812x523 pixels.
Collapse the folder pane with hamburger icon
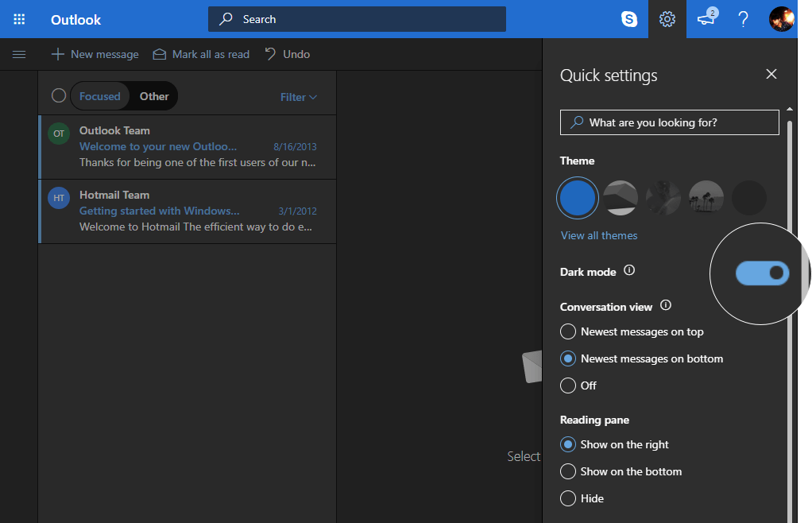(20, 54)
